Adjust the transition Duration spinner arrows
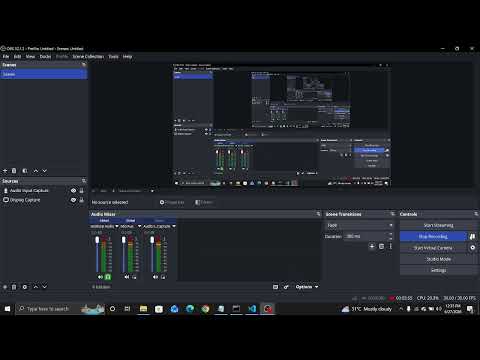The height and width of the screenshot is (360, 480). click(390, 236)
